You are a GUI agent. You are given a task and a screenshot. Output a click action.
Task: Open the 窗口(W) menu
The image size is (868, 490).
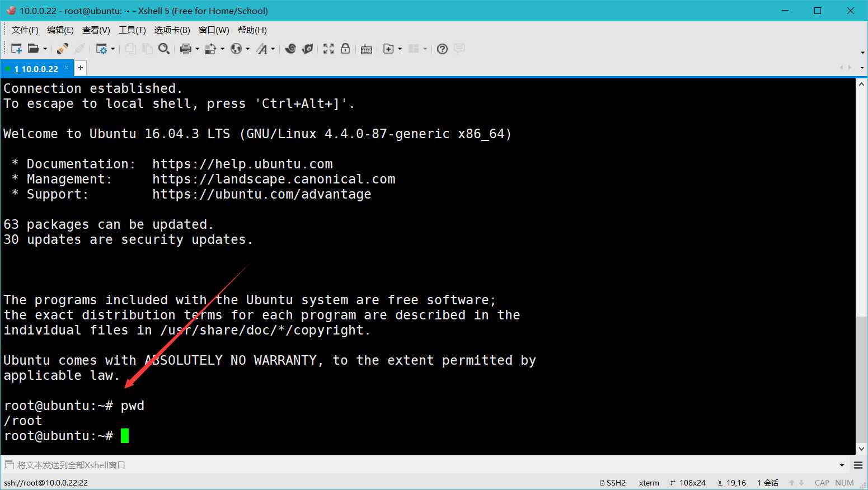point(214,30)
